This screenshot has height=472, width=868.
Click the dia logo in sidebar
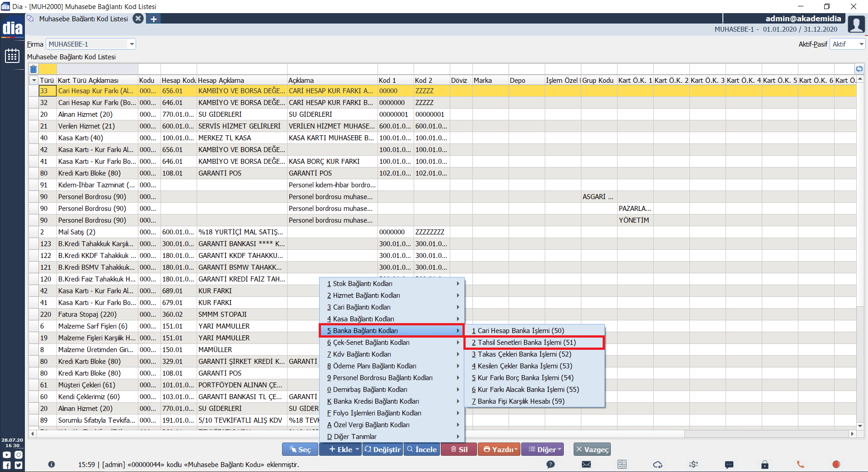click(12, 28)
